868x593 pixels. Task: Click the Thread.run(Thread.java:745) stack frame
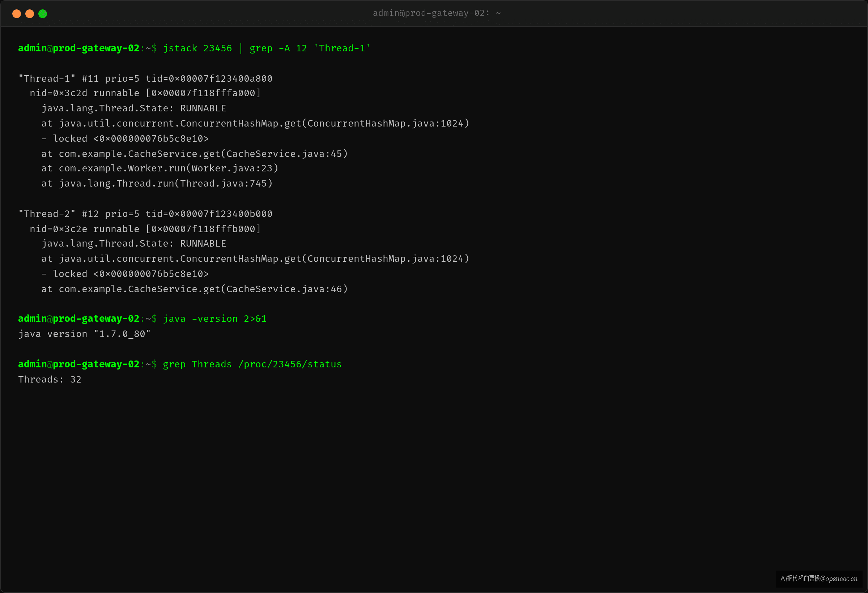click(157, 184)
